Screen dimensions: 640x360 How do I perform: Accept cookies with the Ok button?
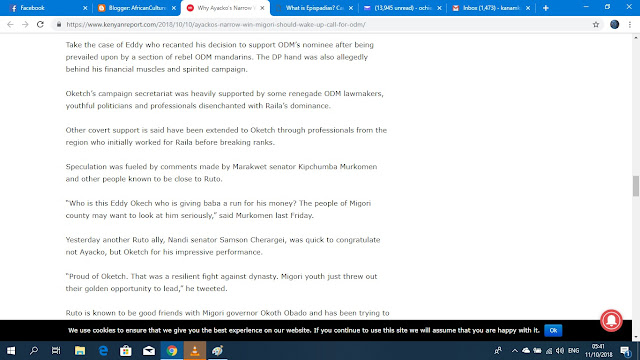point(553,330)
